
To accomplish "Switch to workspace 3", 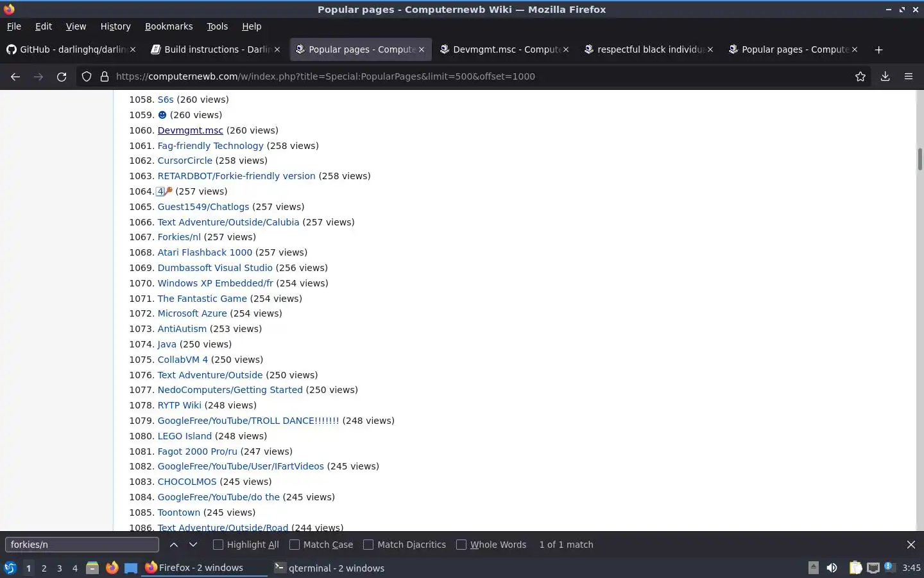I will [60, 568].
